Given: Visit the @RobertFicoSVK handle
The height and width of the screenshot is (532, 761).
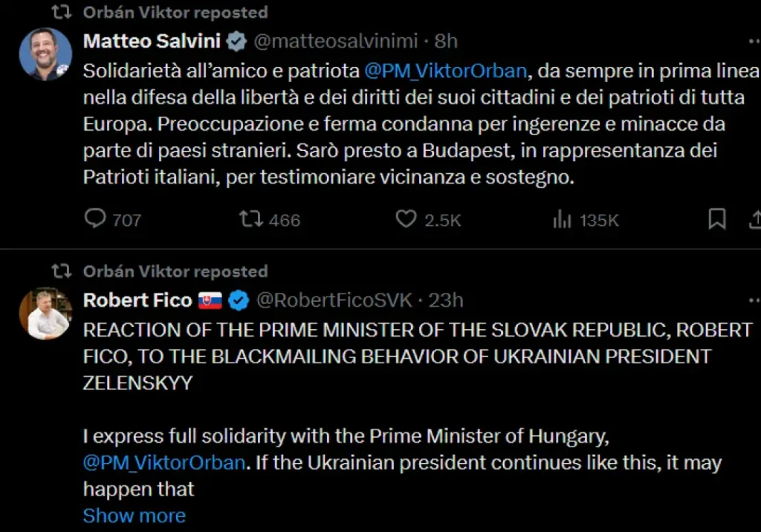Looking at the screenshot, I should (x=334, y=300).
